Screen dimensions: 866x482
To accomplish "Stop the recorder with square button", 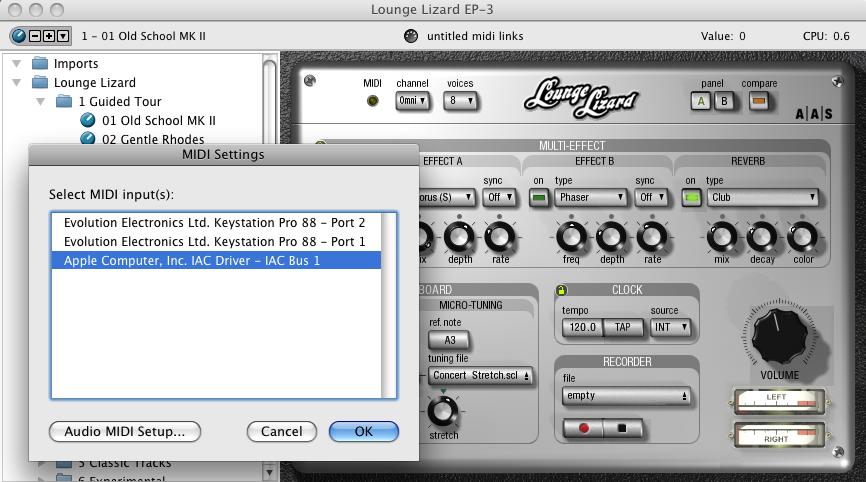I will [x=622, y=428].
